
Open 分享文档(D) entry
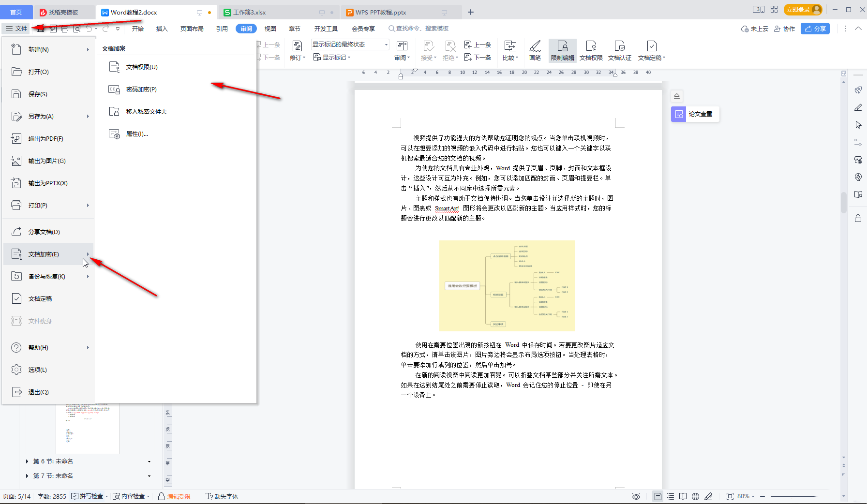[48, 232]
